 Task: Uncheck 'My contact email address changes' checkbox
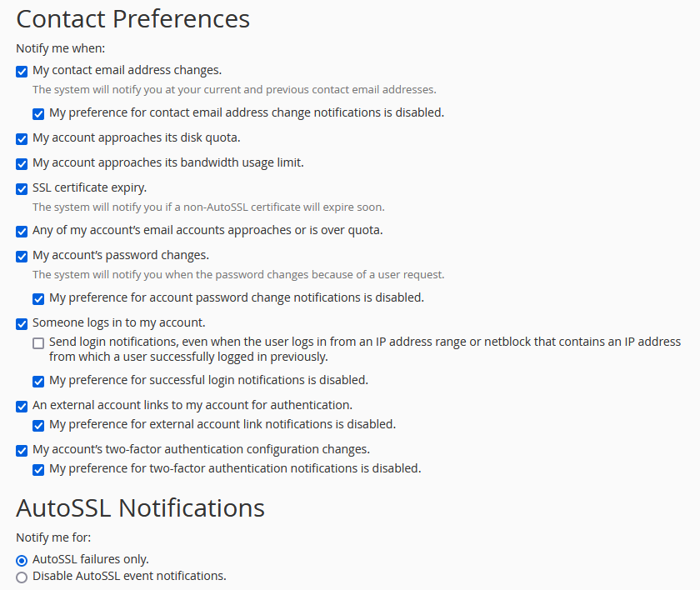22,72
